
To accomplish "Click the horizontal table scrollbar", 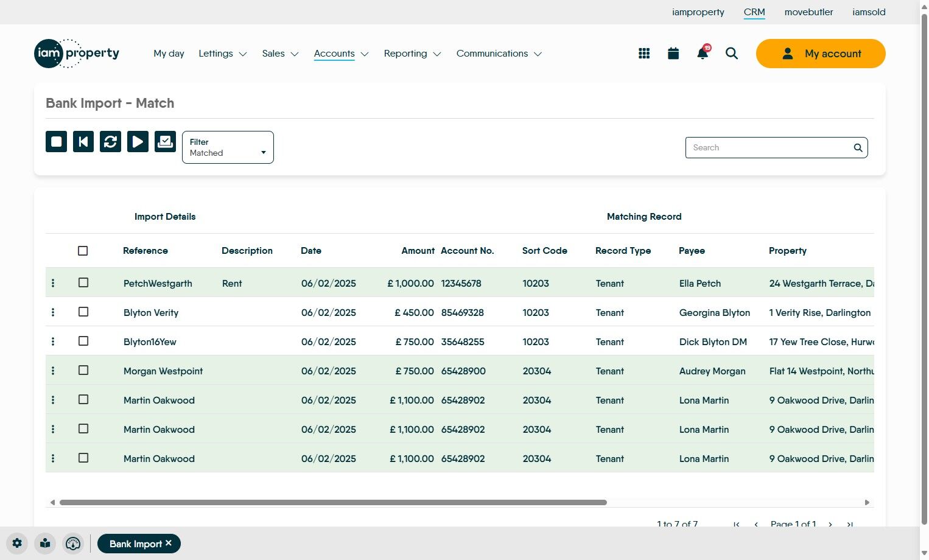I will click(x=333, y=503).
